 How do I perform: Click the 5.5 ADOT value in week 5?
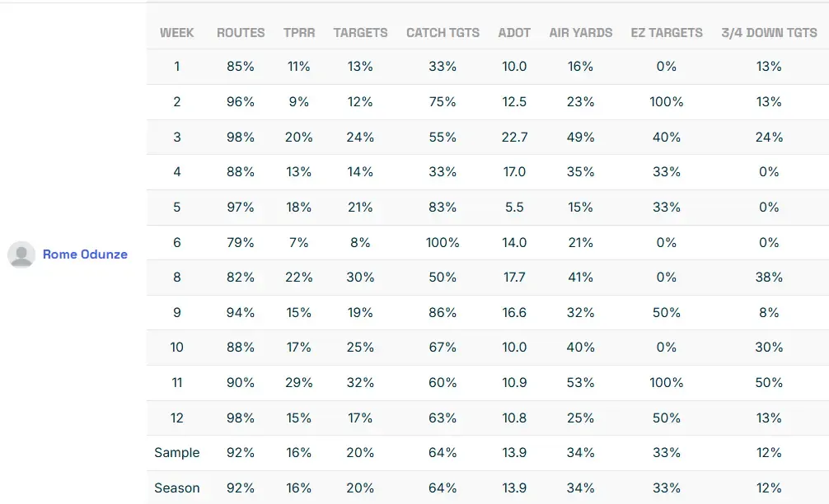click(x=514, y=208)
